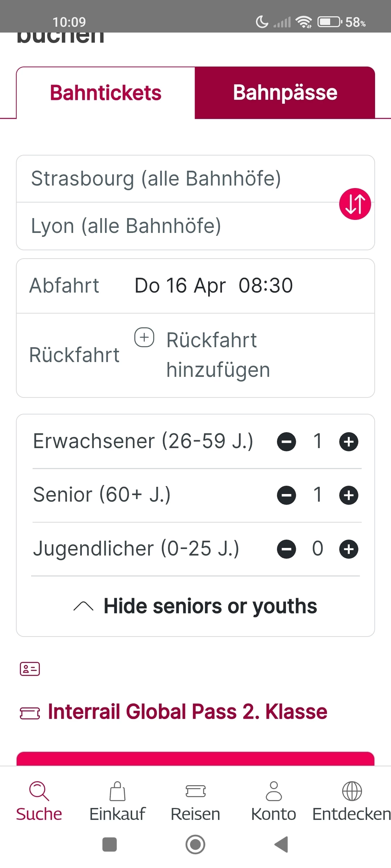Increase Erwachsener passenger count
This screenshot has width=391, height=868.
click(x=349, y=442)
